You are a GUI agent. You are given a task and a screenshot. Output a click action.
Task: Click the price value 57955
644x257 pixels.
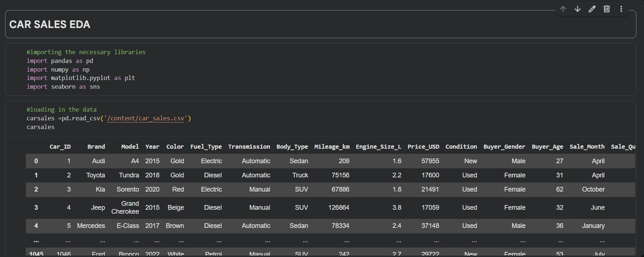click(430, 161)
